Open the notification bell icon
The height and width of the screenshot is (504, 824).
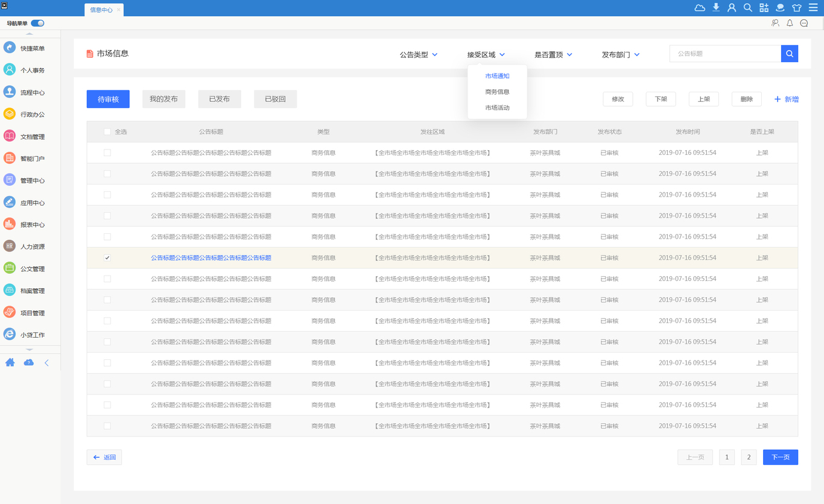click(x=790, y=23)
